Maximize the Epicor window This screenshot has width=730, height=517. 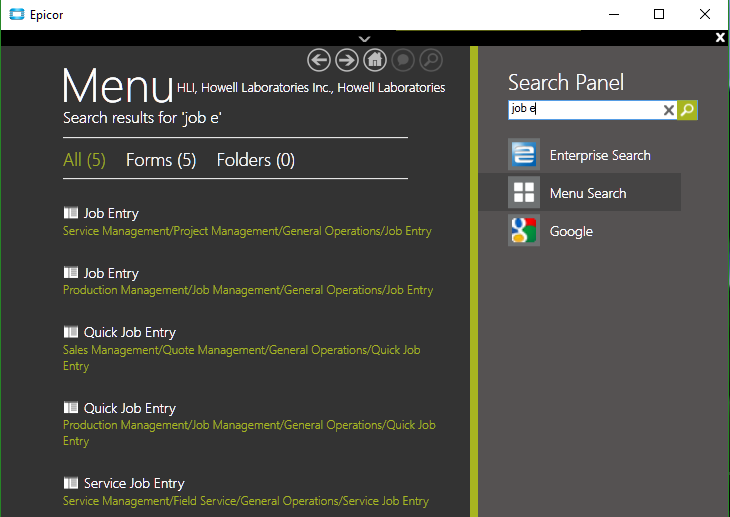click(x=659, y=14)
